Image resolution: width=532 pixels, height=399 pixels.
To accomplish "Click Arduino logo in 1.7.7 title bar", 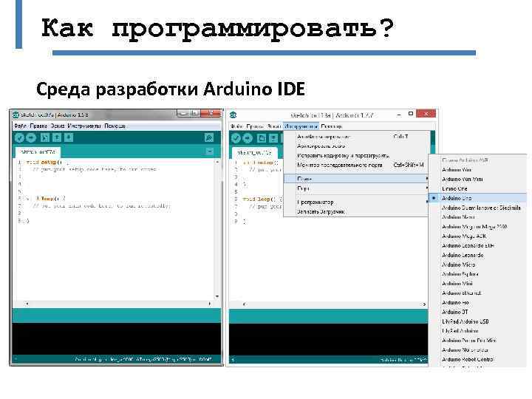I will pos(233,115).
